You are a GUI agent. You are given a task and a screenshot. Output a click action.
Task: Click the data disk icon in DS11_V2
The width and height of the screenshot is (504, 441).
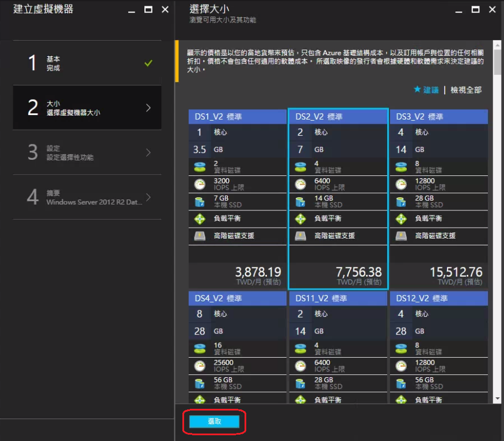(300, 348)
